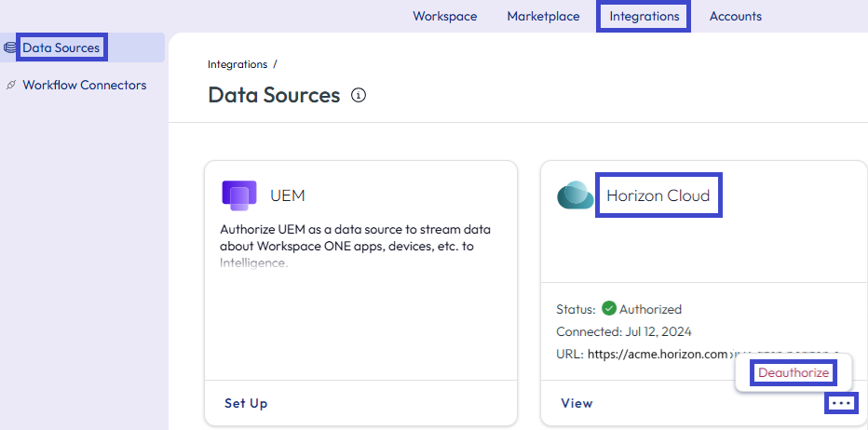Click View on the Horizon Cloud card
The height and width of the screenshot is (430, 868).
(x=576, y=403)
